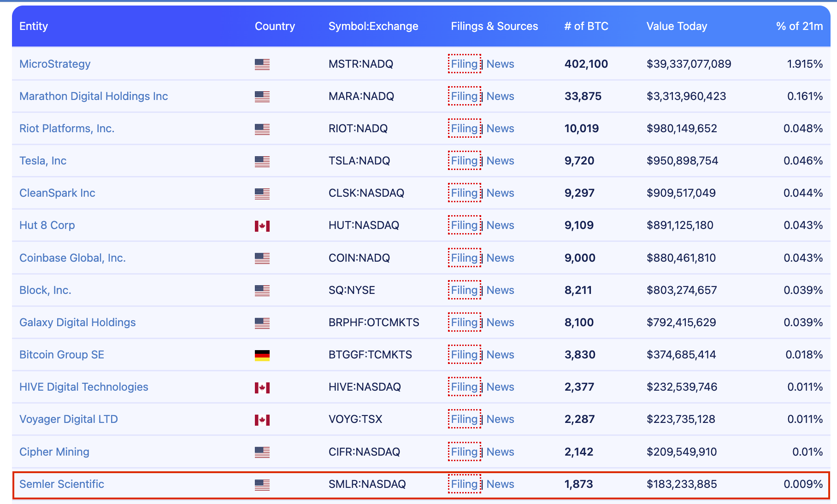Click the US flag in the MicroStrategy row
This screenshot has width=837, height=504.
pyautogui.click(x=262, y=64)
